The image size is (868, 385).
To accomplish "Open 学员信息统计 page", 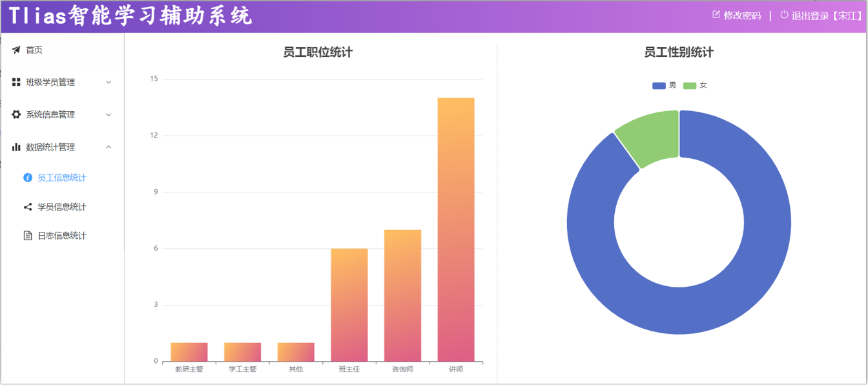I will 62,207.
